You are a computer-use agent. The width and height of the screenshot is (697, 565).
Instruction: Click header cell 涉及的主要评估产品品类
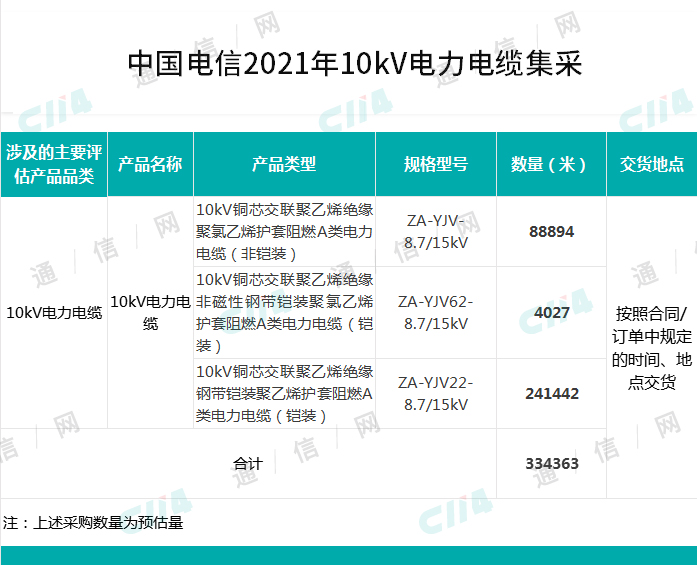coord(54,164)
